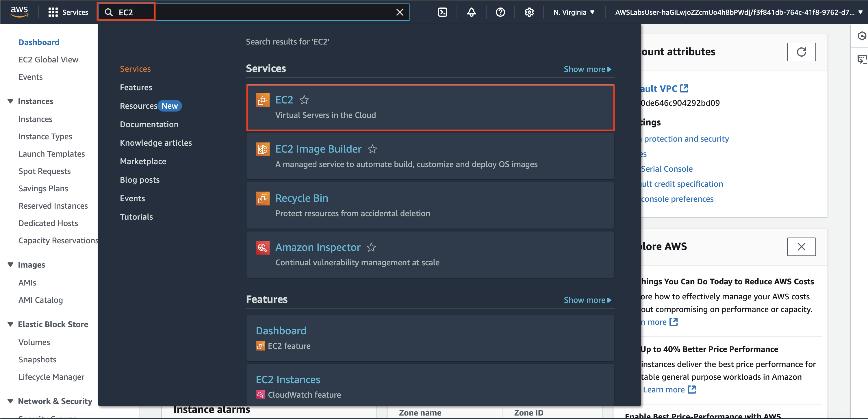Collapse the Elastic Block Store section
This screenshot has height=419, width=868.
(x=10, y=324)
